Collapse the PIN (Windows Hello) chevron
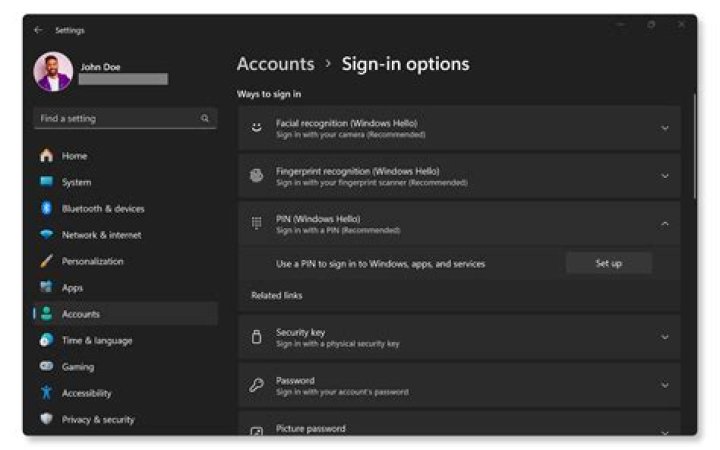The image size is (720, 450). click(664, 224)
